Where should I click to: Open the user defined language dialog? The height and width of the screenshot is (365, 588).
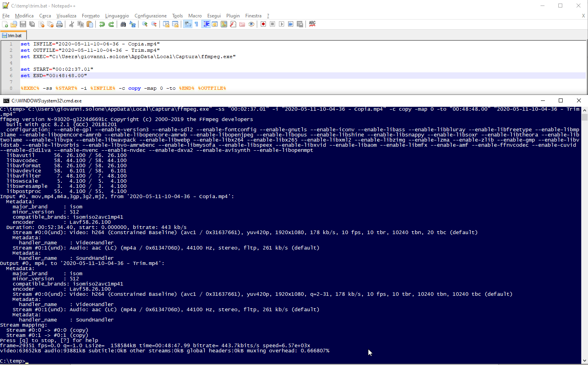[x=215, y=24]
